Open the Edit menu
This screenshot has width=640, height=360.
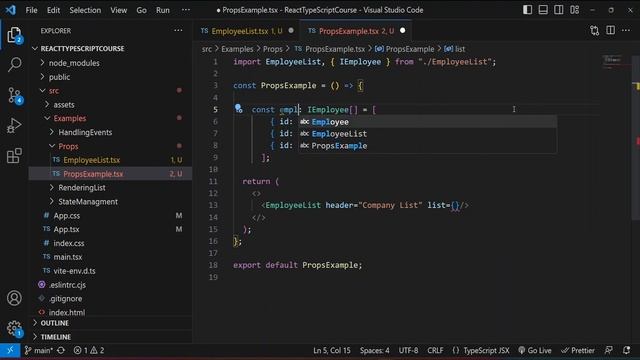tap(53, 10)
